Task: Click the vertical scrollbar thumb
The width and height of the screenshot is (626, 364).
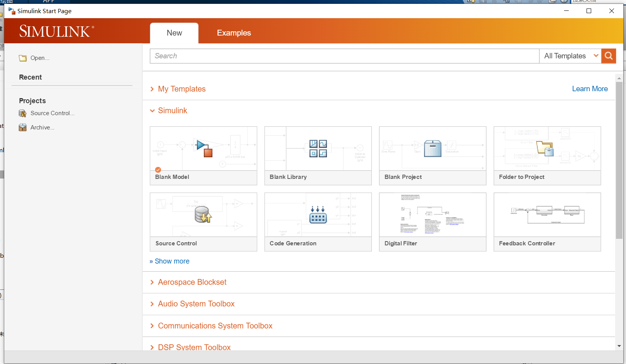Action: tap(619, 160)
